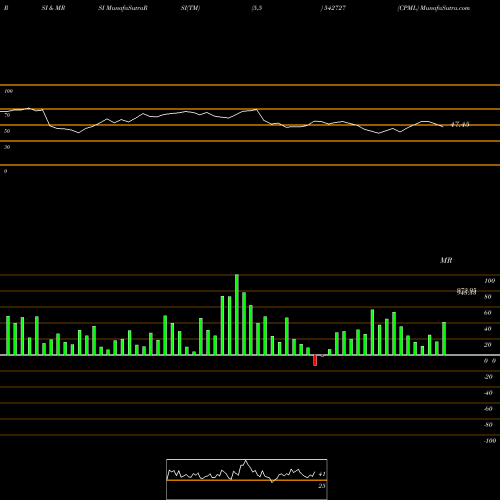Click the mini RSI overview thumbnail chart

point(247,479)
